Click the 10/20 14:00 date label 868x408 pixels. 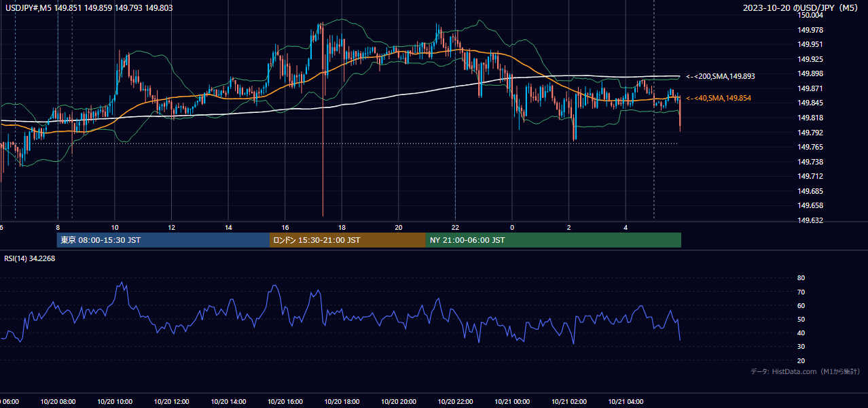point(228,402)
